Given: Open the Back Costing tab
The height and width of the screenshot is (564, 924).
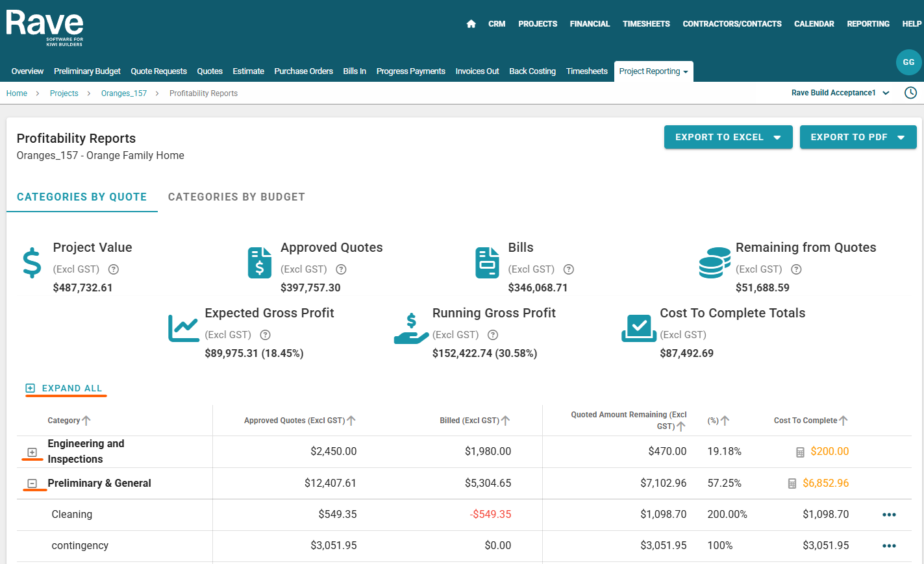Looking at the screenshot, I should pos(532,71).
